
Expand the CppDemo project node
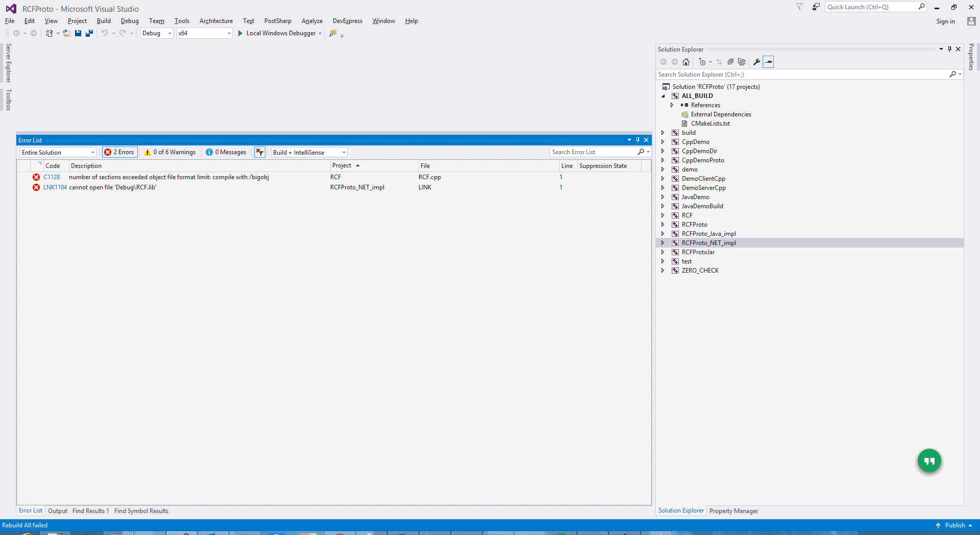pos(663,142)
